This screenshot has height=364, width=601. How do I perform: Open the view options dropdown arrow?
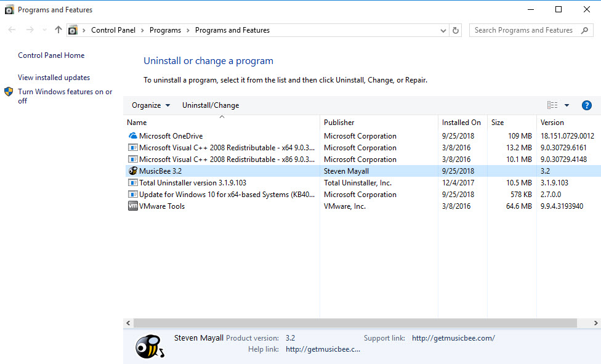[567, 105]
